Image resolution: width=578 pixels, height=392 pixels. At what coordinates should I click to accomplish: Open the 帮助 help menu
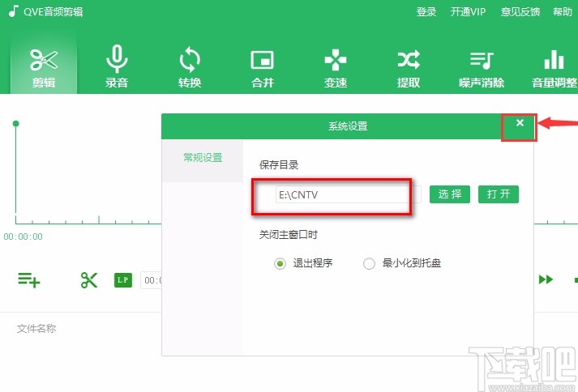563,12
